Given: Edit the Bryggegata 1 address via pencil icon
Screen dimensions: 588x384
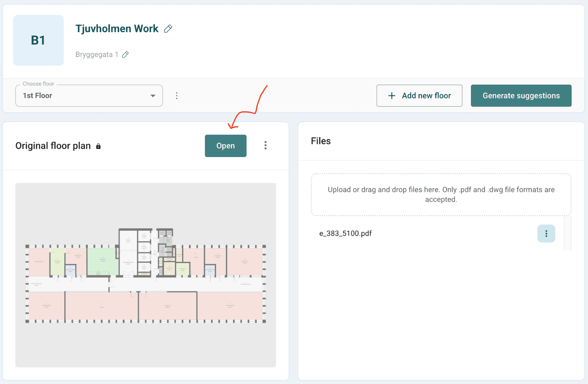Looking at the screenshot, I should click(x=126, y=54).
